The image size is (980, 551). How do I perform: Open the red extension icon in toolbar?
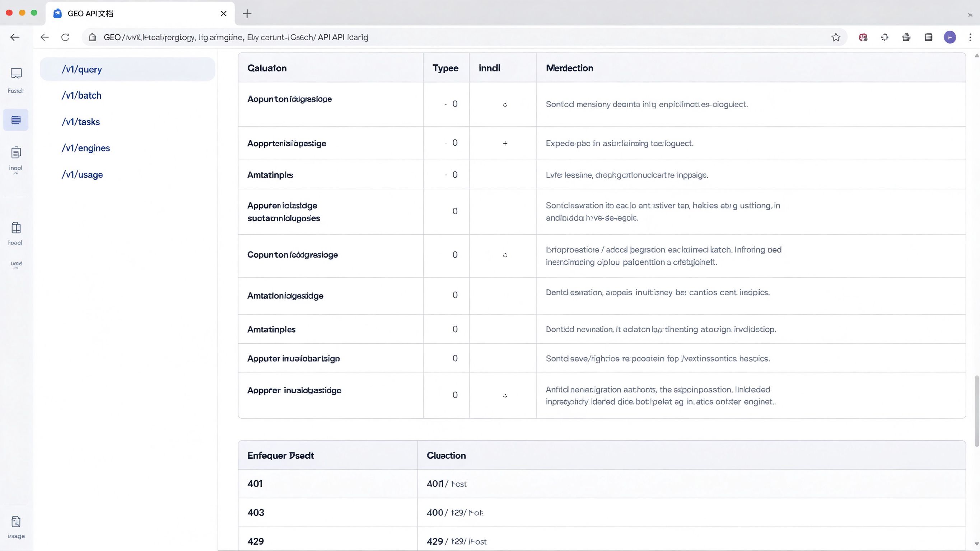point(863,37)
